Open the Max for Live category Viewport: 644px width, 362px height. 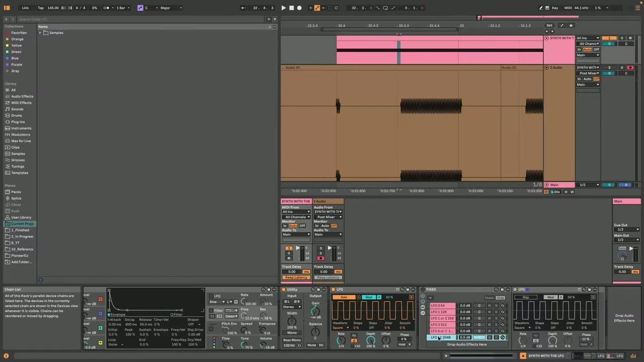tap(21, 141)
